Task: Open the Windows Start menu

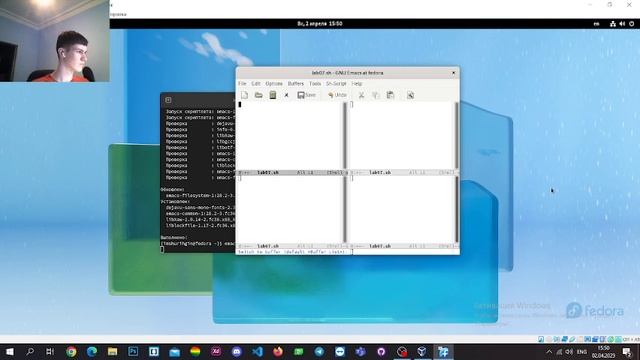Action: tap(9, 351)
